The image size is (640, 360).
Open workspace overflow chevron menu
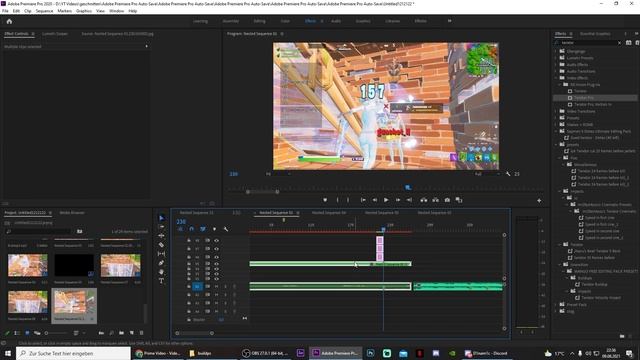[449, 21]
